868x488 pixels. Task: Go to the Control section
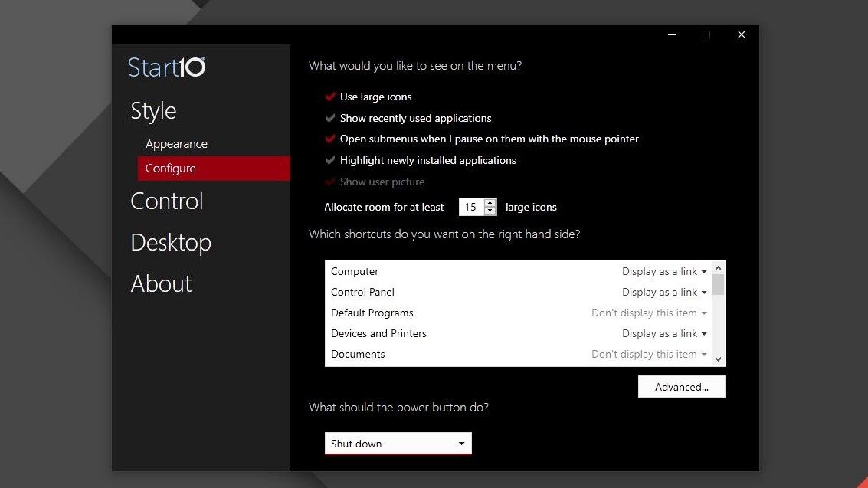(166, 201)
